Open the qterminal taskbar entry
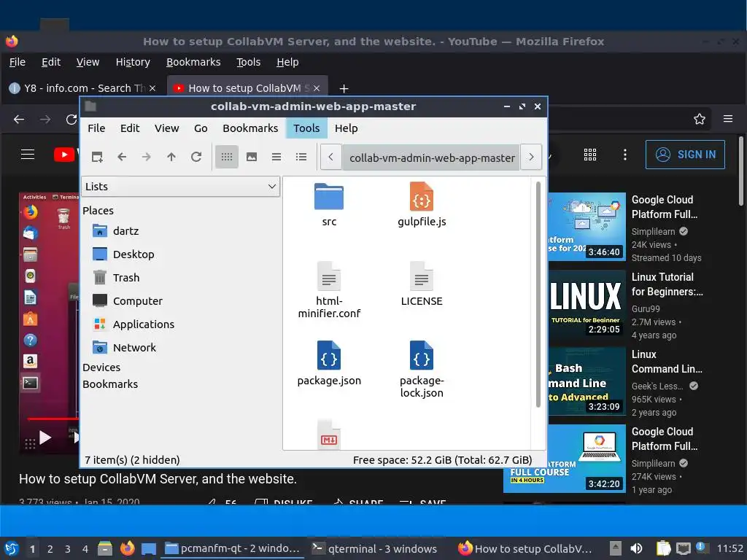747x560 pixels. (x=374, y=548)
